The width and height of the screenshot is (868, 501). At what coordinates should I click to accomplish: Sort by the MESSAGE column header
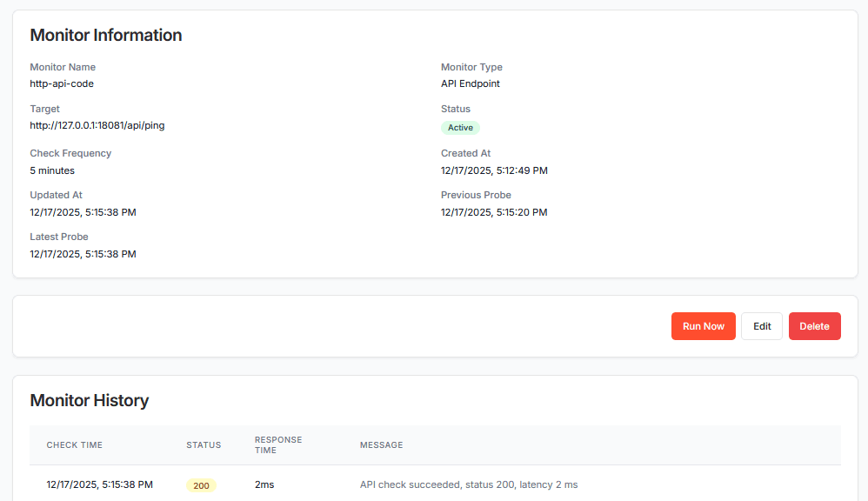(381, 444)
